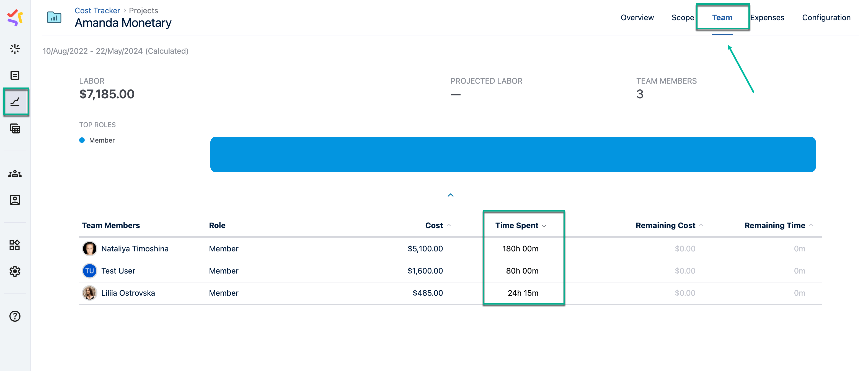The image size is (868, 371).
Task: Switch to the Expenses tab
Action: 768,17
